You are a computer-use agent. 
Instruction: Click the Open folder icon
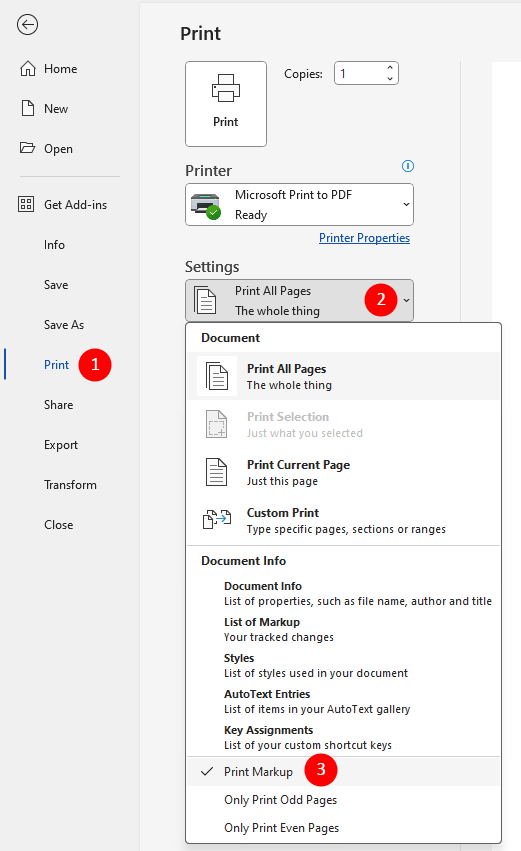point(27,148)
